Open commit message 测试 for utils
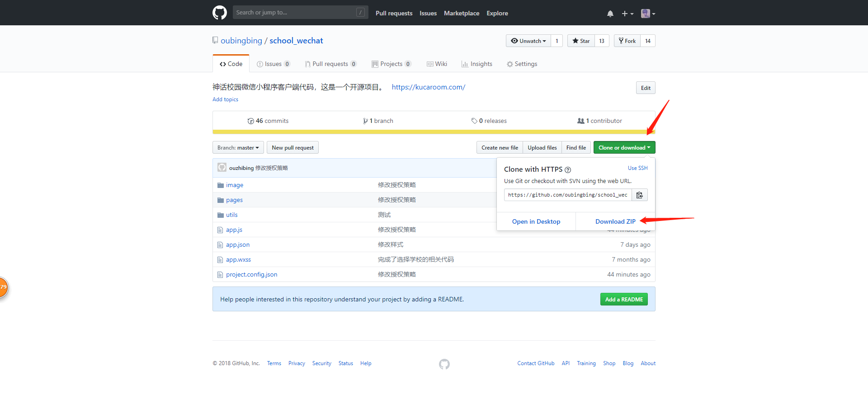This screenshot has width=868, height=418. [x=384, y=215]
